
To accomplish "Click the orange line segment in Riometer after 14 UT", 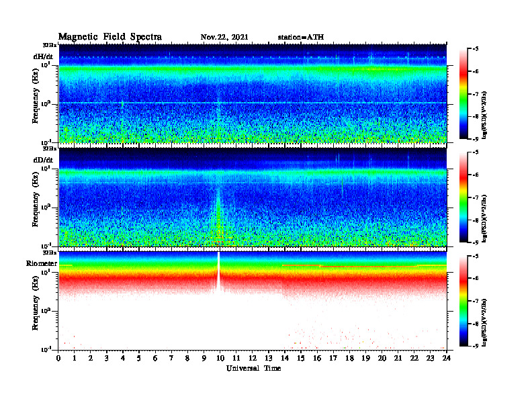I will click(x=301, y=265).
